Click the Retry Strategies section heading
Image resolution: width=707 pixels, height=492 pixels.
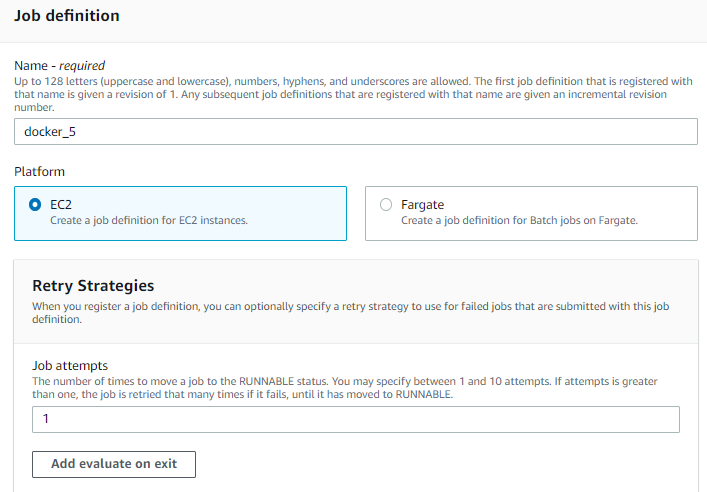93,286
